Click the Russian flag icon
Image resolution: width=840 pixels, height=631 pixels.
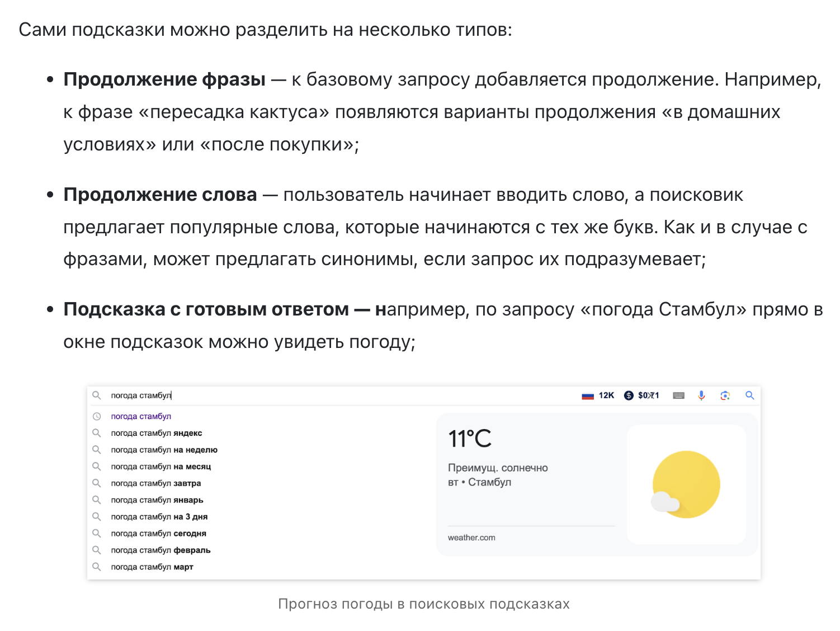click(587, 395)
